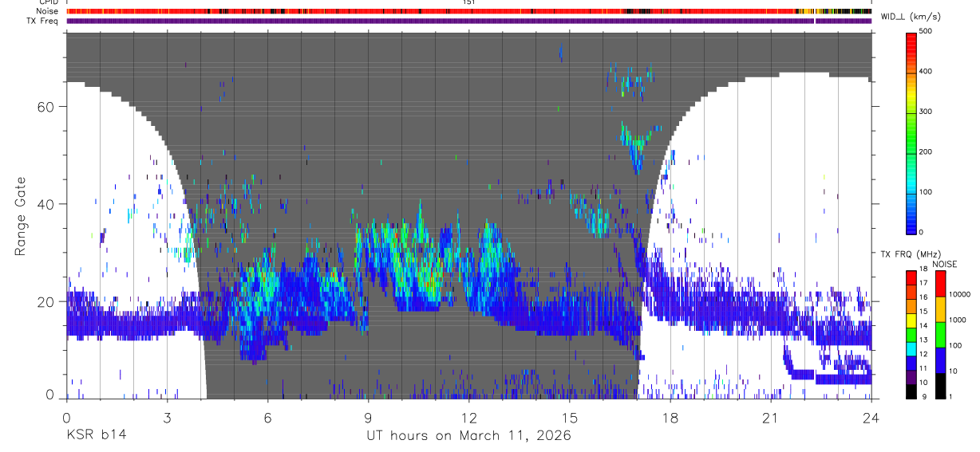This screenshot has width=980, height=452.
Task: Click the x-axis title UT hours on March 11, 2026
Action: [468, 435]
